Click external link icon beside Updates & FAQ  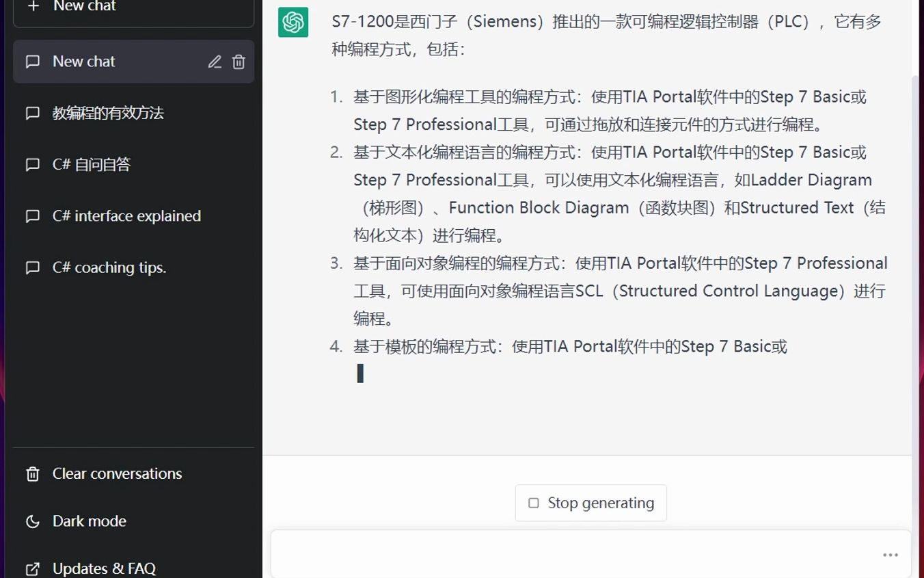[x=32, y=569]
